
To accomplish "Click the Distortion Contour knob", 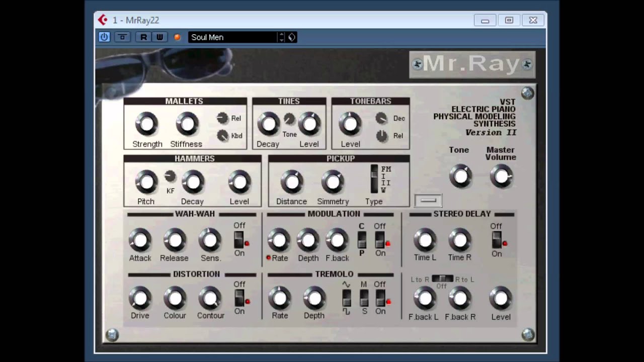I will tap(210, 298).
